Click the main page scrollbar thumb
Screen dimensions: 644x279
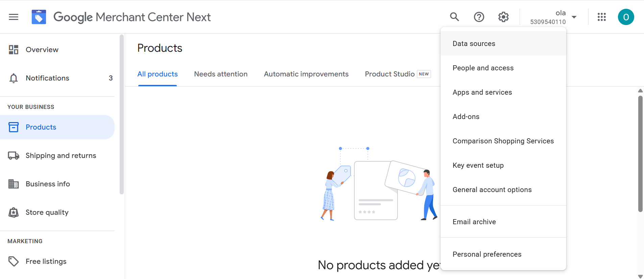tap(640, 154)
